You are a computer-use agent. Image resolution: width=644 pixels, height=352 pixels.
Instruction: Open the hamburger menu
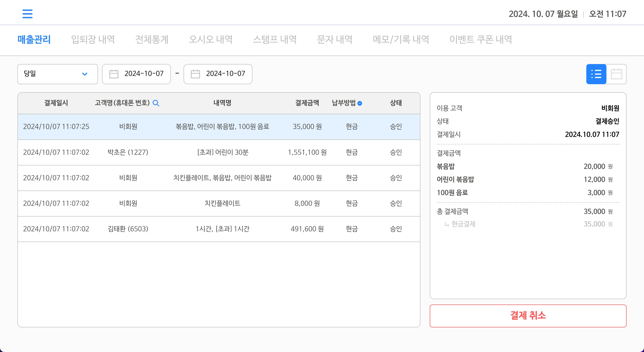pyautogui.click(x=27, y=14)
